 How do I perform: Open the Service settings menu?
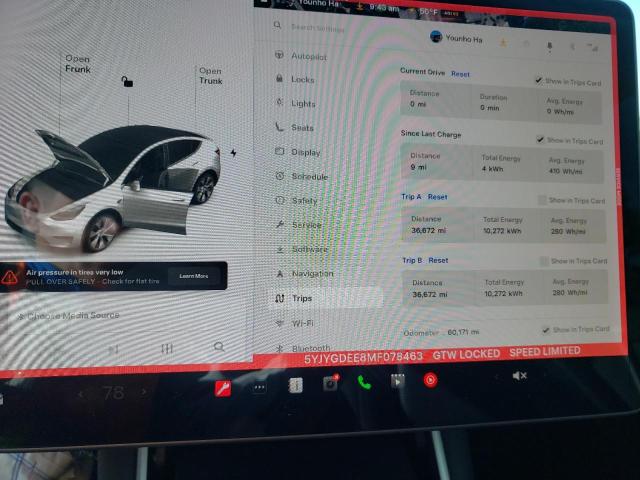[299, 224]
